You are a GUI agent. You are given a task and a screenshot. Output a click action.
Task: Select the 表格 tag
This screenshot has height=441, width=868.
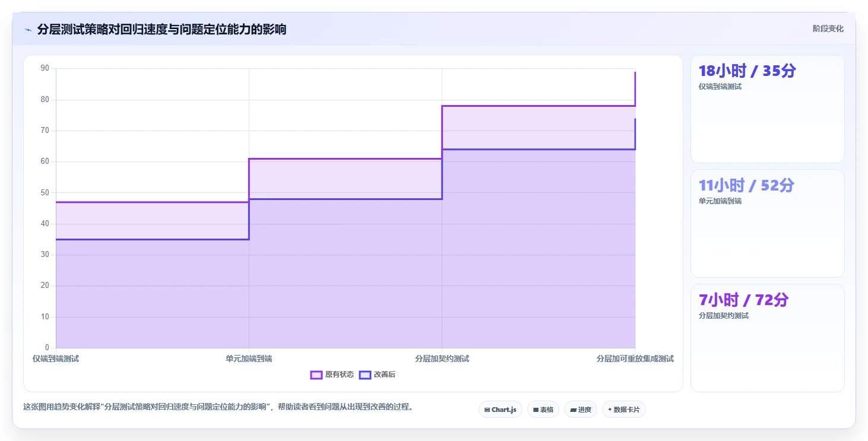coord(543,410)
